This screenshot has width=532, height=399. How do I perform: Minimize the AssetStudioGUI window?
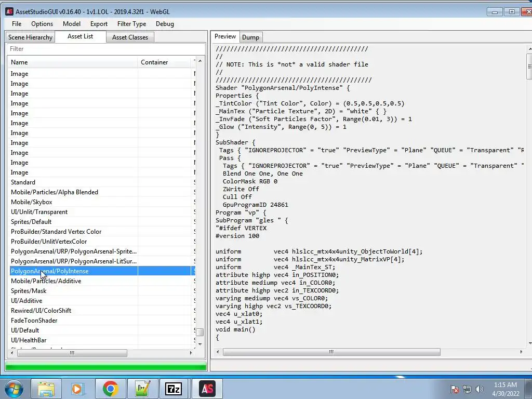(495, 12)
